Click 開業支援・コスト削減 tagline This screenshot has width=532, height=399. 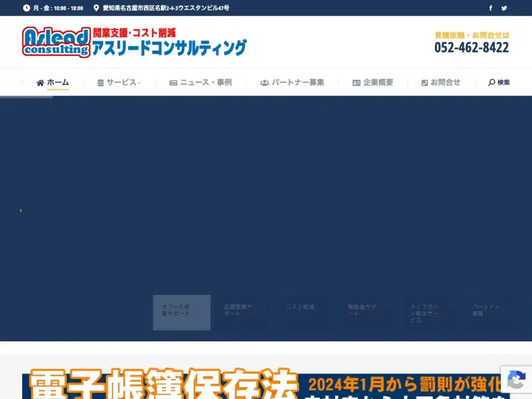pyautogui.click(x=135, y=33)
